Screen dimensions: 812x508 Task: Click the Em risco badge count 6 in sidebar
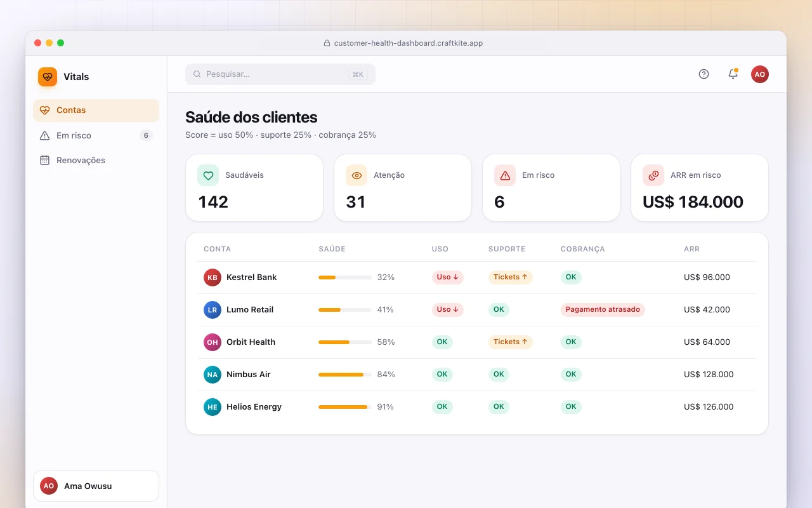click(146, 135)
